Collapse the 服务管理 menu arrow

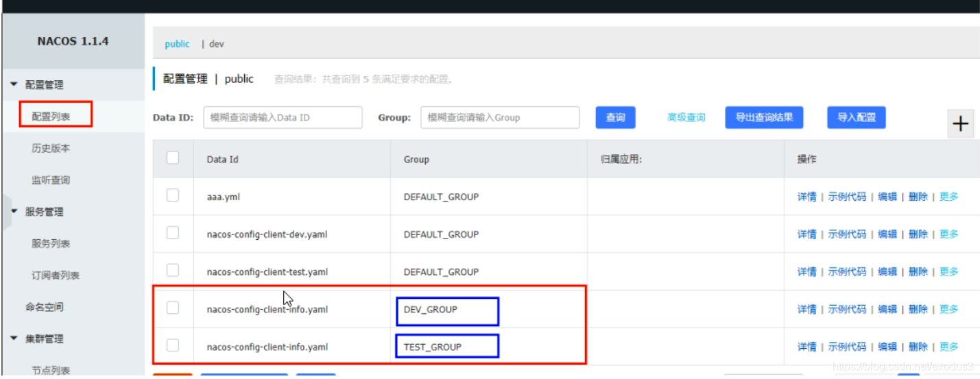pos(14,212)
